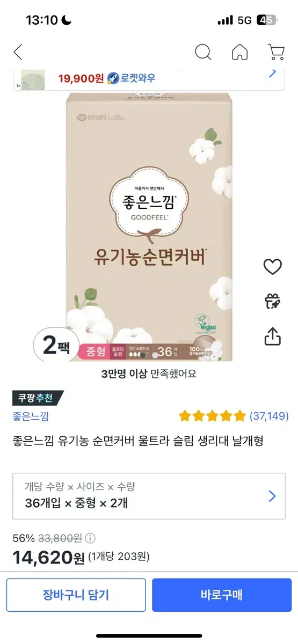Tap 장바구니 담기 button
The image size is (298, 644).
(76, 595)
